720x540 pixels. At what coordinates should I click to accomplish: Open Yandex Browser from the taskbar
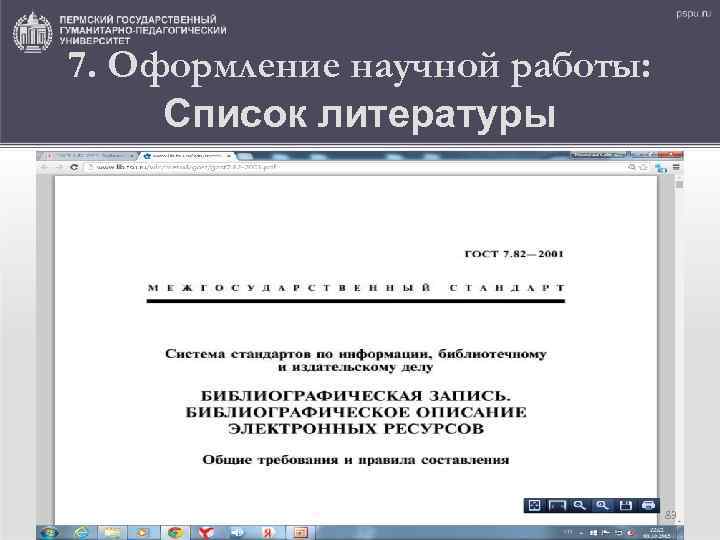(x=206, y=533)
